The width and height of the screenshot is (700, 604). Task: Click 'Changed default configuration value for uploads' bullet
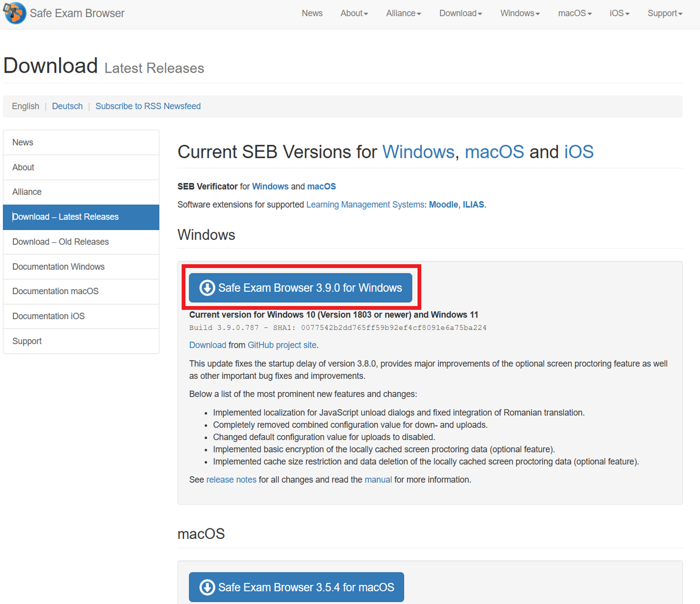click(x=324, y=437)
